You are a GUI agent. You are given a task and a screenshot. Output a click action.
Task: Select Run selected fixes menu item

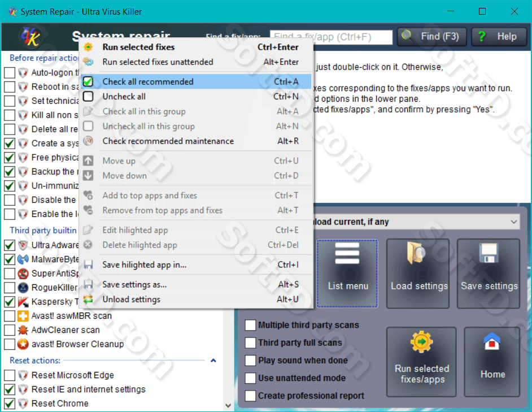[x=197, y=47]
